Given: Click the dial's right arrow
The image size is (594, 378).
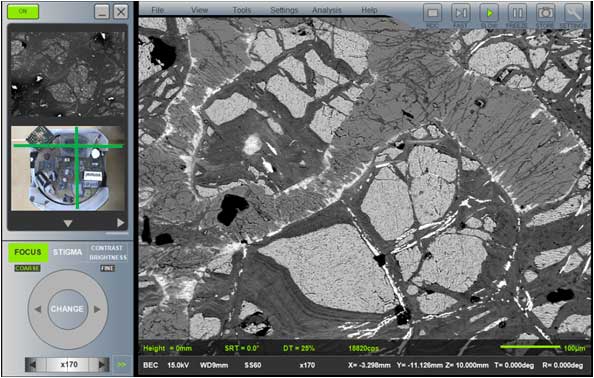Looking at the screenshot, I should (x=97, y=309).
